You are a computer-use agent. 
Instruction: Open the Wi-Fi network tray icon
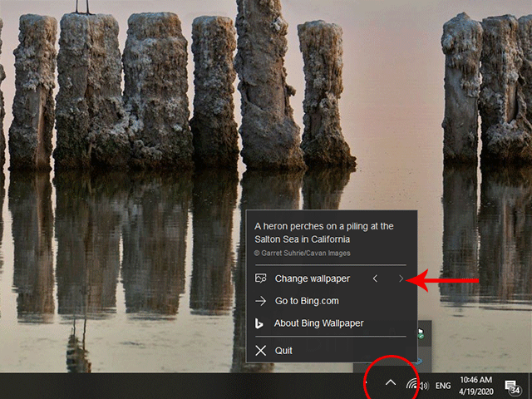point(411,385)
